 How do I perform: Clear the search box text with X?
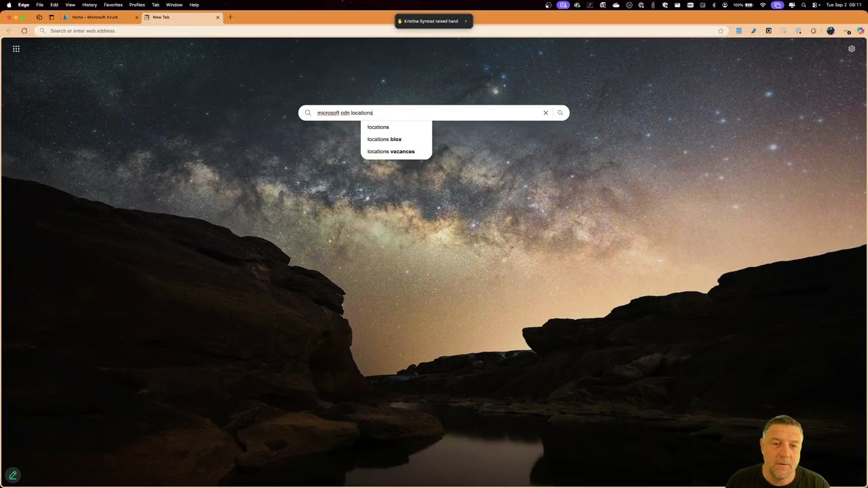[545, 113]
